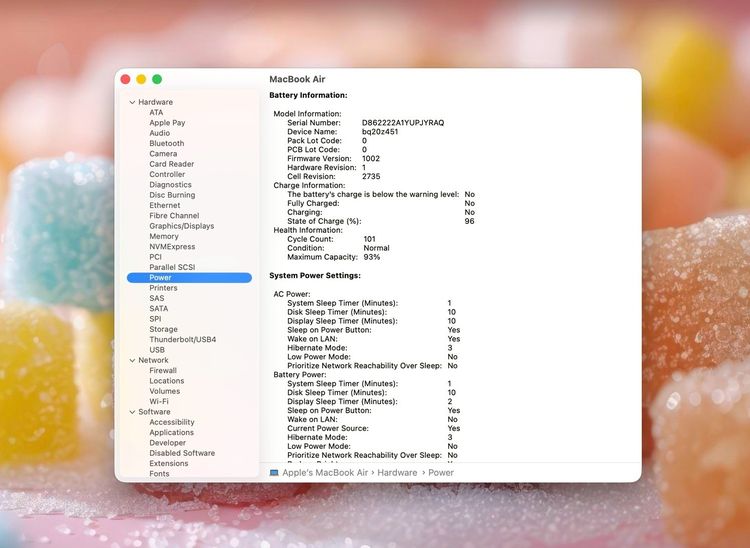Image resolution: width=750 pixels, height=548 pixels.
Task: Select Firewall under Network
Action: [x=163, y=371]
